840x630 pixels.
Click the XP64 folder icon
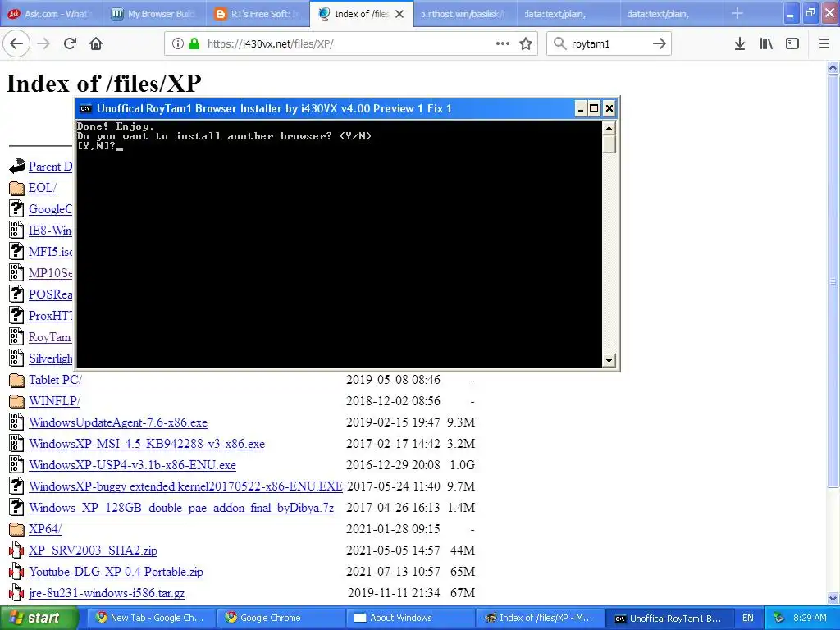17,529
